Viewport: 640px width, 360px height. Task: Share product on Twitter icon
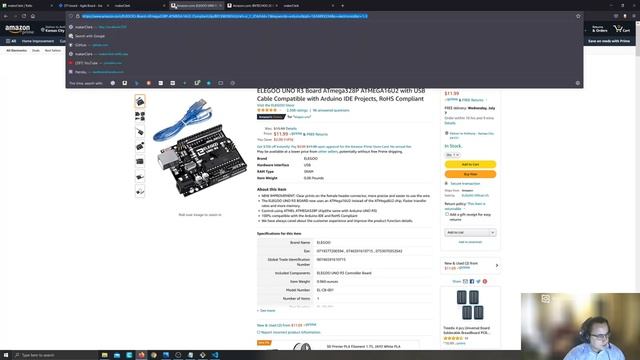click(x=478, y=281)
